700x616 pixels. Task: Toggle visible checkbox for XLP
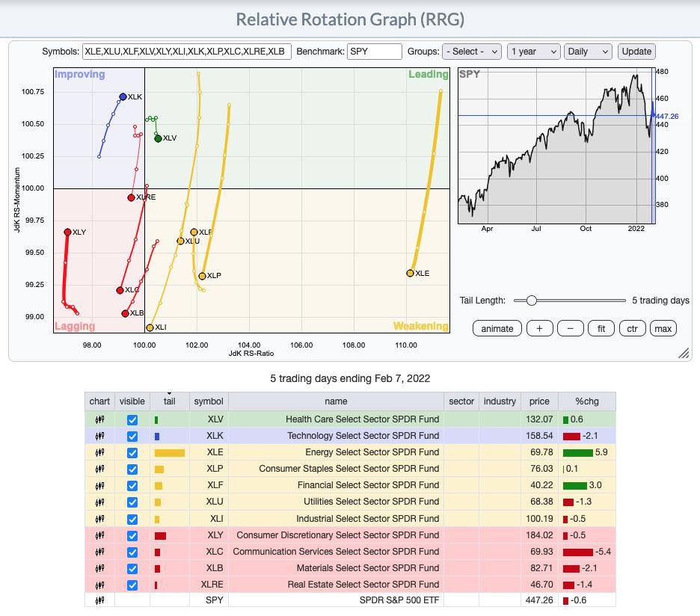coord(132,469)
